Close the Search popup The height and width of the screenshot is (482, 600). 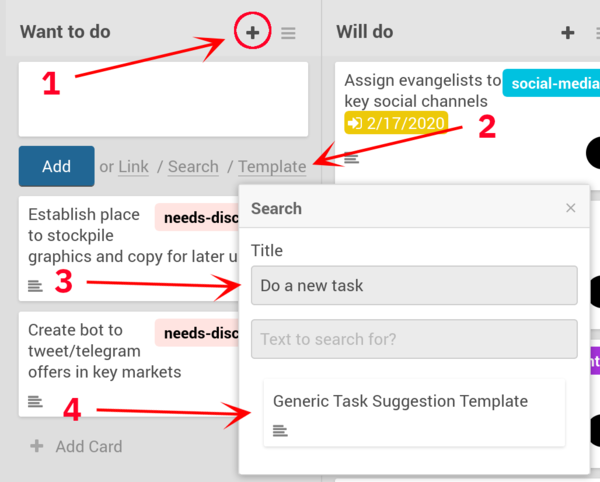point(571,208)
